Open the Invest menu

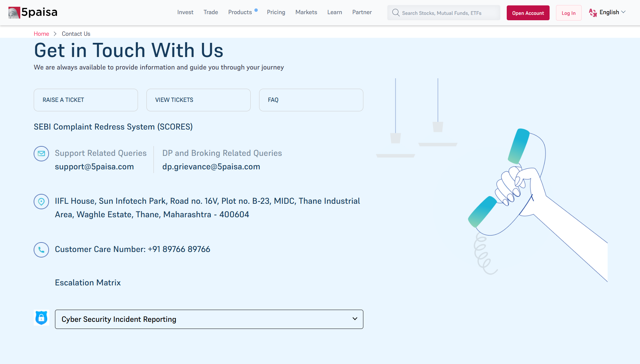coord(185,12)
